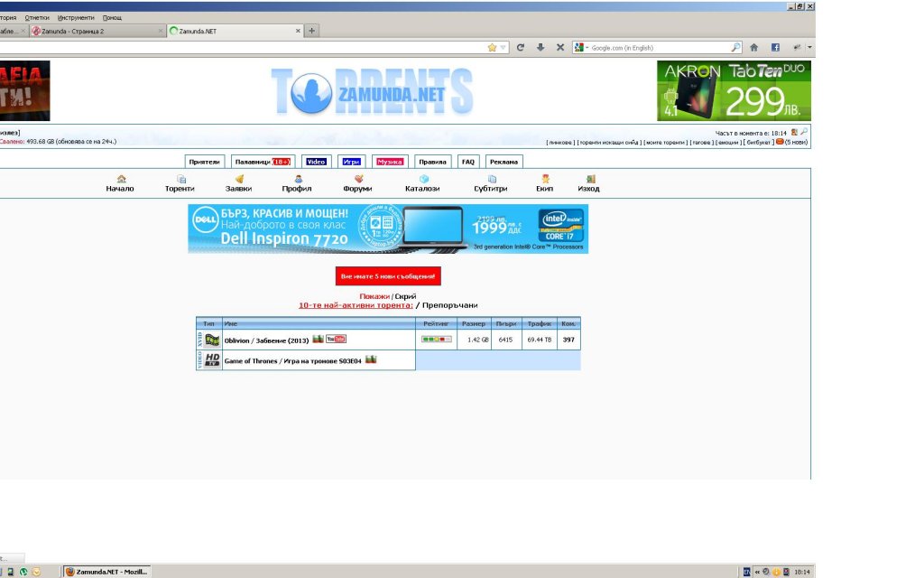Click the Реклама button
The image size is (924, 578).
coord(504,162)
